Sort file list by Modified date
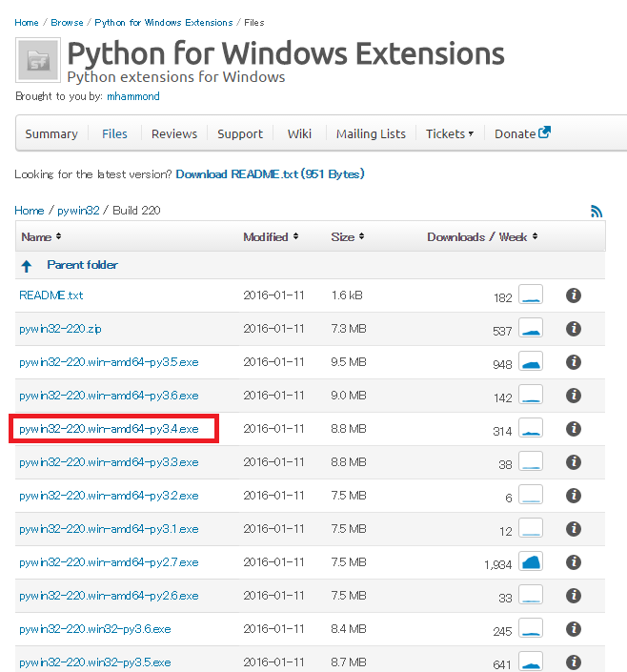Screen dimensions: 627x672 click(271, 237)
